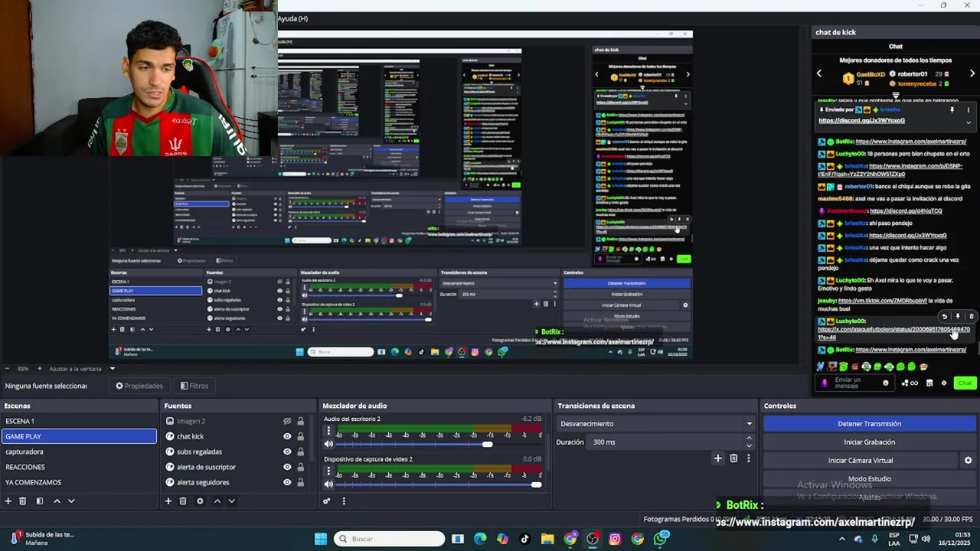This screenshot has width=980, height=551.
Task: Open audio mixer menu dots at bottom
Action: pyautogui.click(x=344, y=501)
